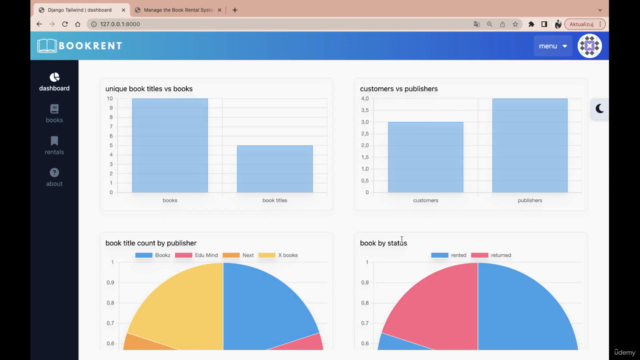Click the zoom magnifier icon in address bar

pyautogui.click(x=489, y=24)
